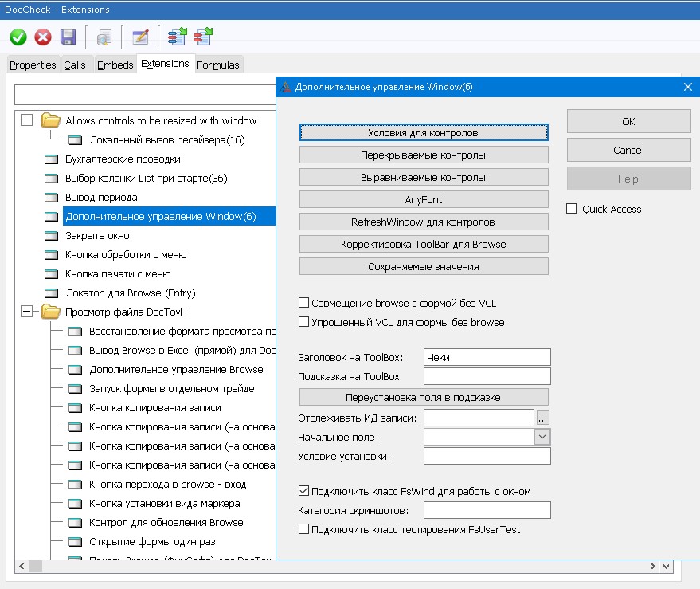Click the red X cancel toolbar icon
This screenshot has height=589, width=700.
click(x=43, y=37)
